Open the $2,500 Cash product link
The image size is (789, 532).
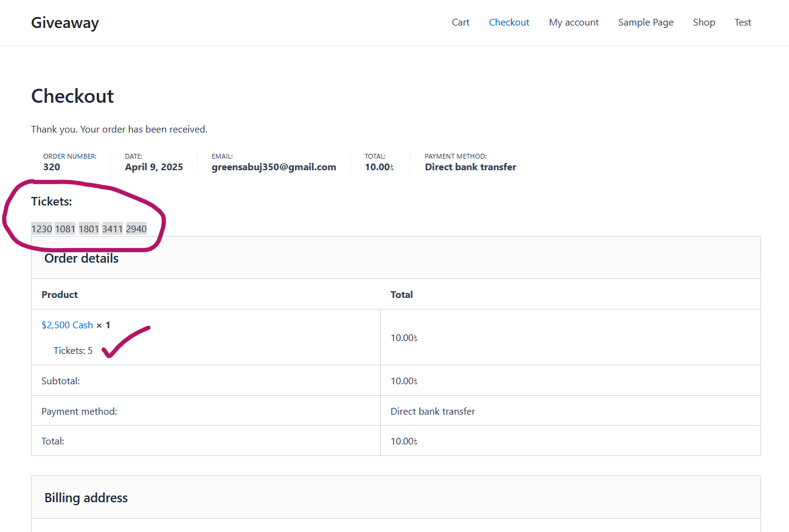click(67, 325)
